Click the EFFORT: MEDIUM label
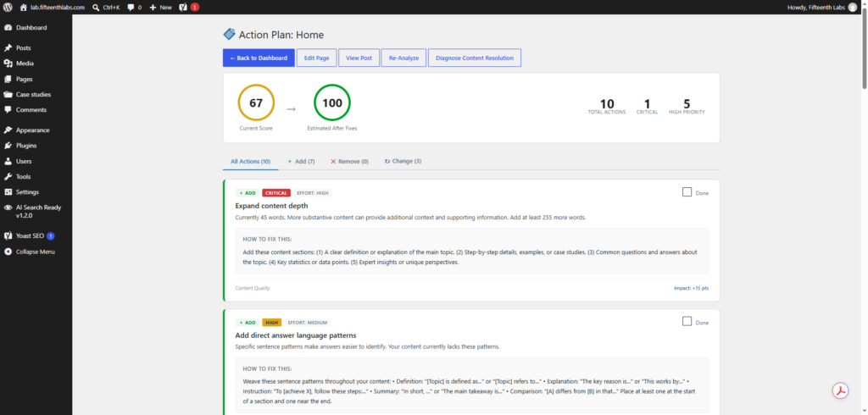Screen dimensions: 868x415 pyautogui.click(x=309, y=323)
